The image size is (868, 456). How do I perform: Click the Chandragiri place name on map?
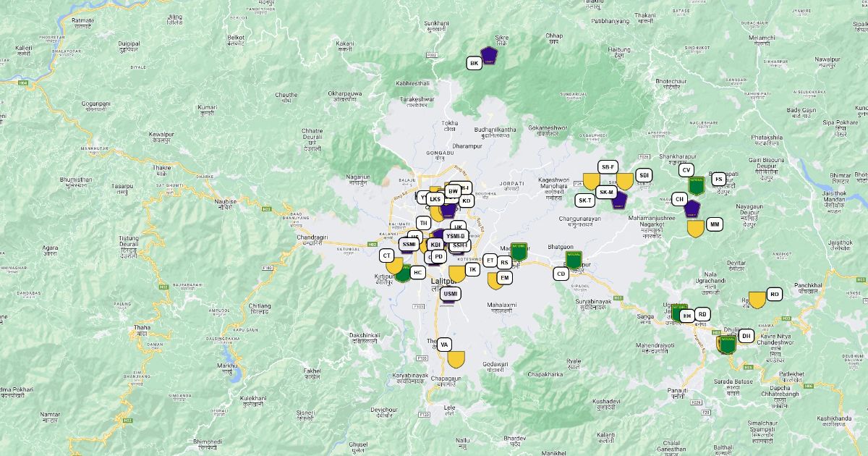tap(312, 237)
